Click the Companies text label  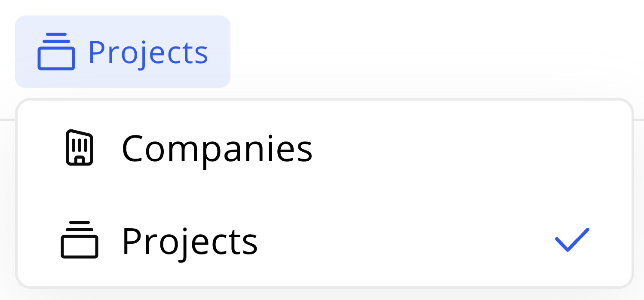pyautogui.click(x=217, y=148)
